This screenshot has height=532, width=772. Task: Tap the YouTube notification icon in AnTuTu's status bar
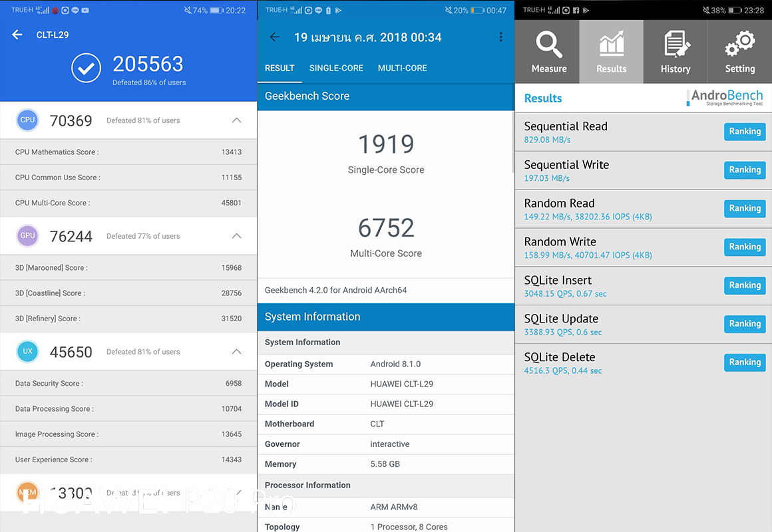pos(85,11)
